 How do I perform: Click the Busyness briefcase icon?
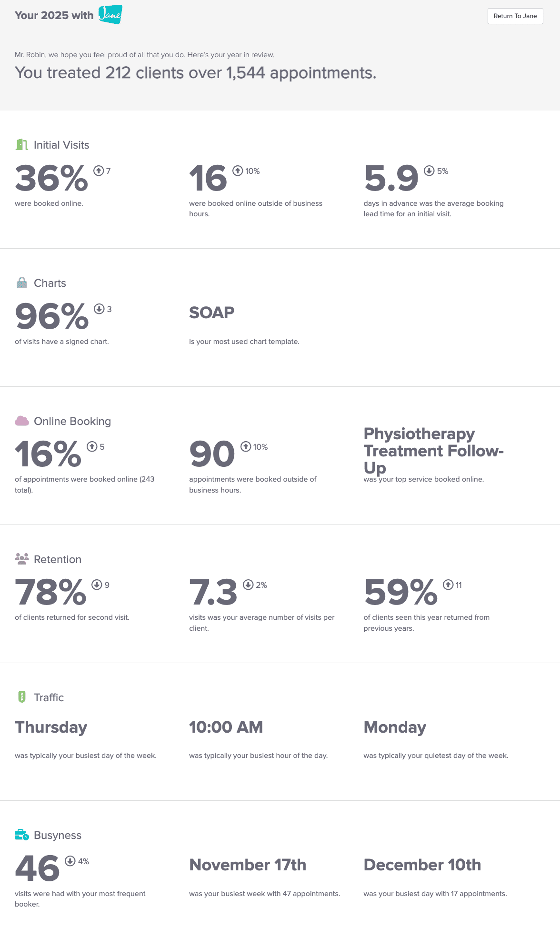pyautogui.click(x=21, y=835)
